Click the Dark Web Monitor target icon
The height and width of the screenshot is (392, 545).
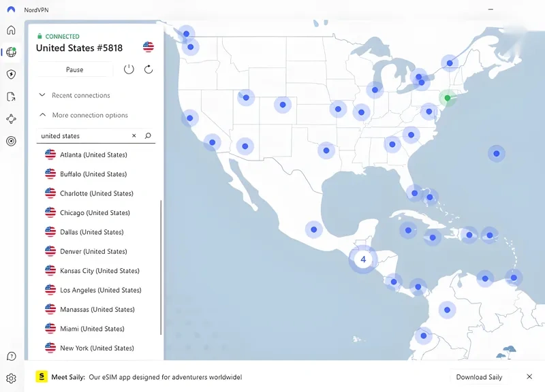click(11, 142)
